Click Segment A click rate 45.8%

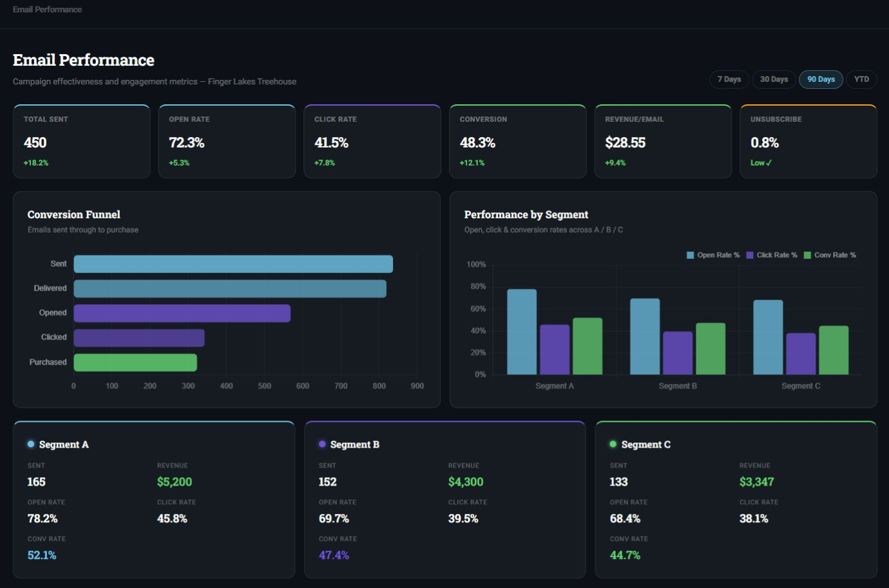(x=172, y=518)
